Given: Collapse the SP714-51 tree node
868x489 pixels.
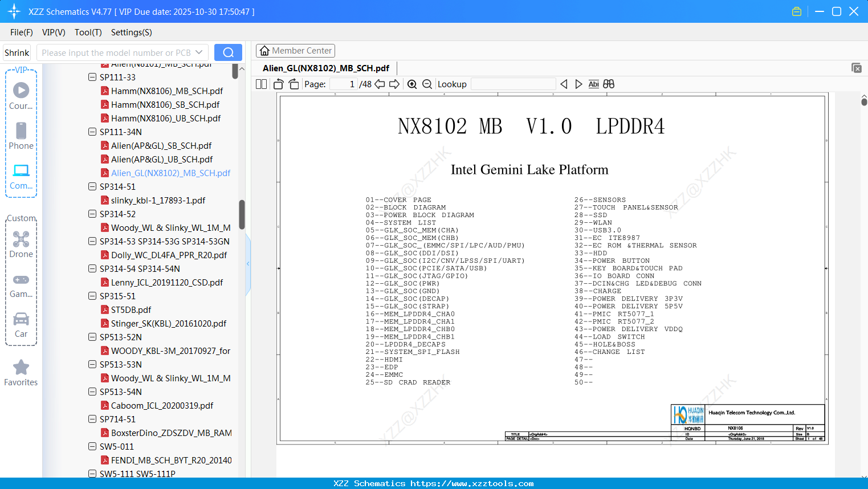Looking at the screenshot, I should pos(92,419).
